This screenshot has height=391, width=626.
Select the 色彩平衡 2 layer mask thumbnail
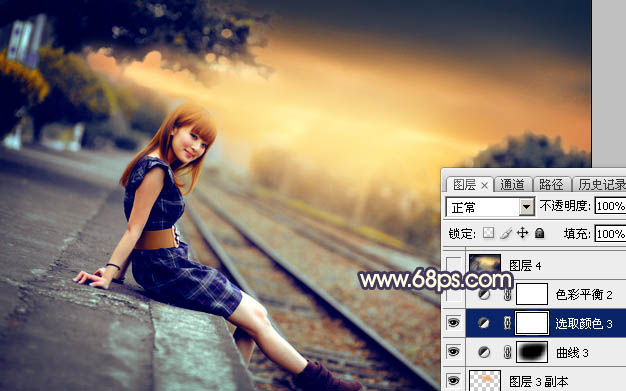pyautogui.click(x=532, y=294)
